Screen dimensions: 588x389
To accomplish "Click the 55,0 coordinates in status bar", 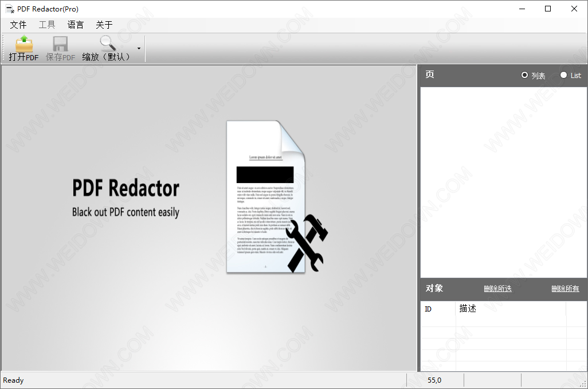I will click(x=434, y=380).
